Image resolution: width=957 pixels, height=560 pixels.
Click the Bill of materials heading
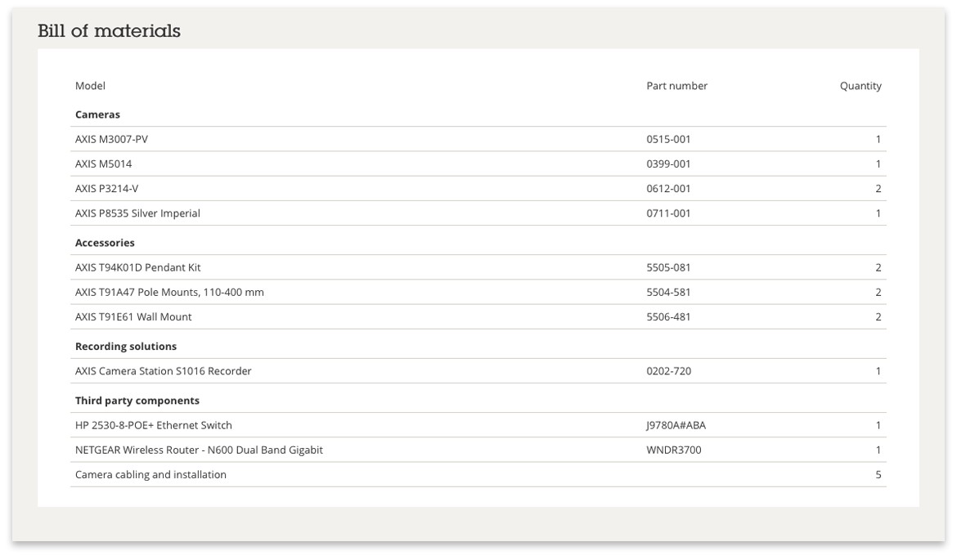click(110, 31)
